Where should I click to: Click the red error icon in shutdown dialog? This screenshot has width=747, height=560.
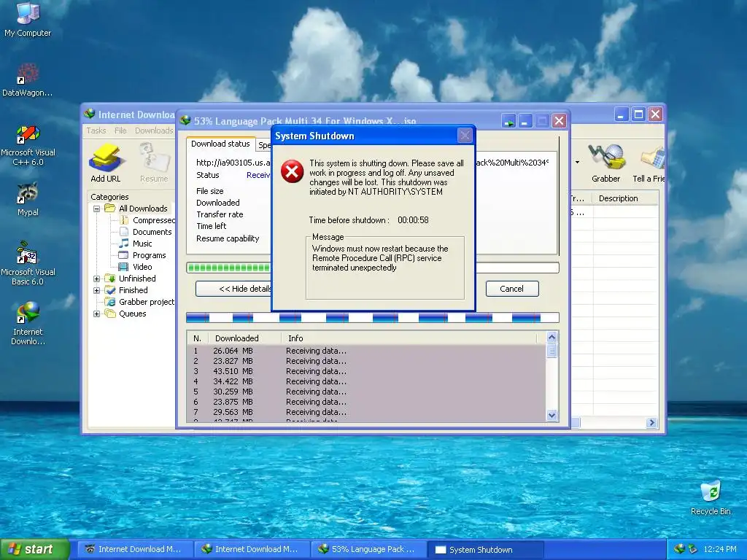(x=292, y=171)
